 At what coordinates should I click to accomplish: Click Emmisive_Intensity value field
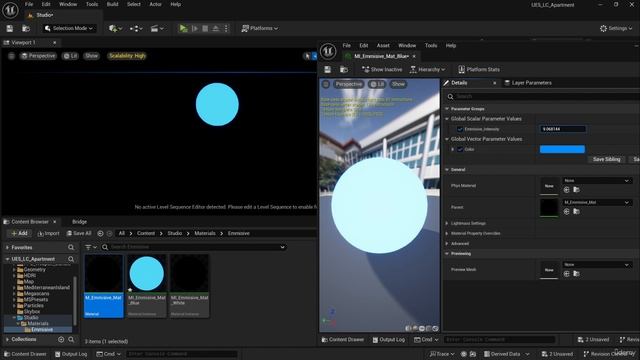(563, 129)
